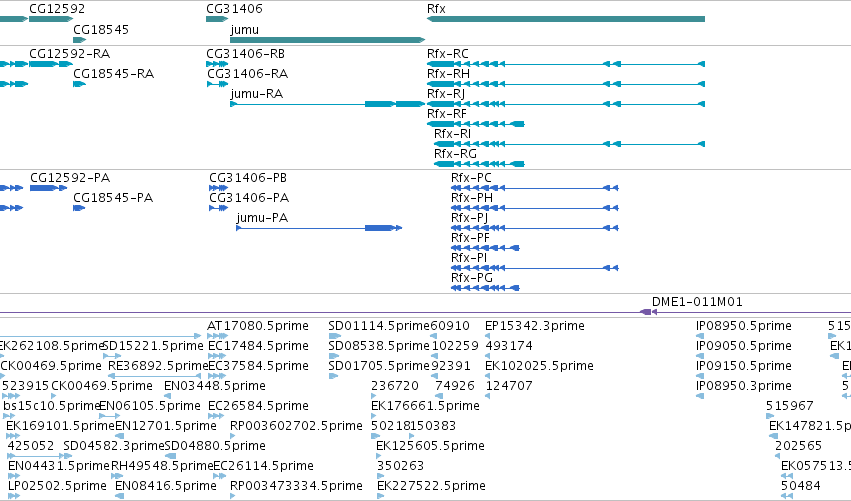Image resolution: width=851 pixels, height=501 pixels.
Task: Click the IP09150.5prime label
Action: click(x=744, y=366)
